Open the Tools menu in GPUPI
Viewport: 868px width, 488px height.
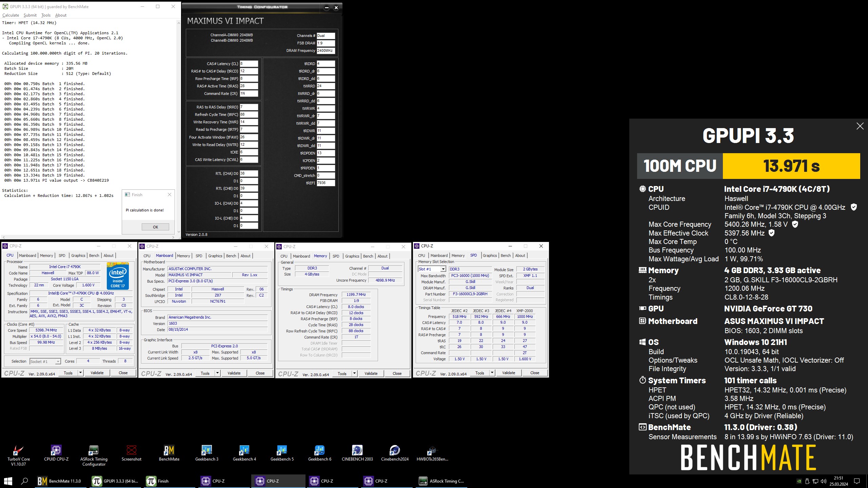tap(46, 15)
